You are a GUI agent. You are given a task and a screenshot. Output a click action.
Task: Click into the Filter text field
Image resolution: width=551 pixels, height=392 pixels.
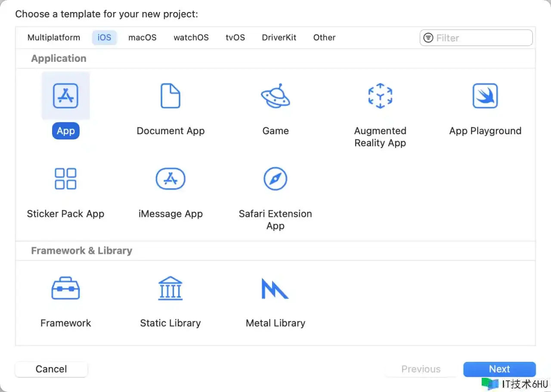(476, 38)
